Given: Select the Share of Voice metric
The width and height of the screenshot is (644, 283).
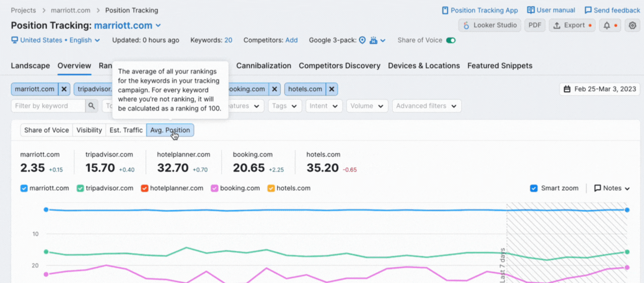Looking at the screenshot, I should point(46,130).
